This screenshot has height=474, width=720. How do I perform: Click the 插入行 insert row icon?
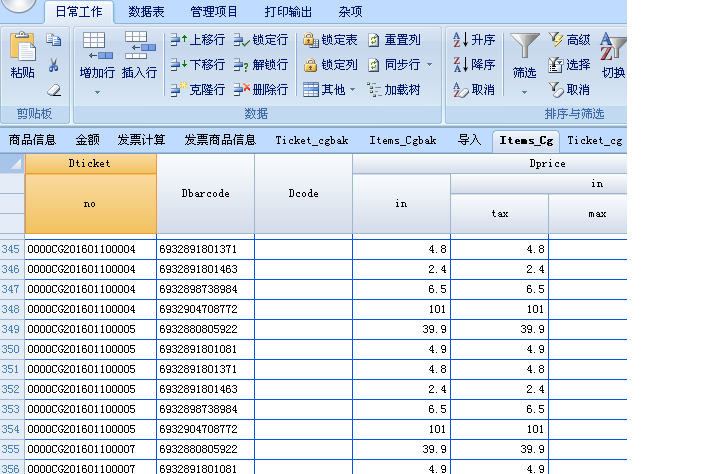(x=140, y=46)
